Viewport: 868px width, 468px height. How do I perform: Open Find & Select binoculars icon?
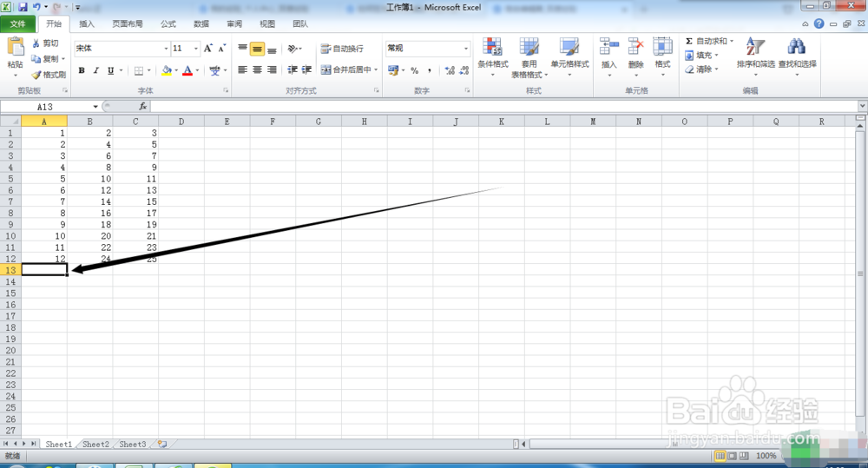point(797,47)
